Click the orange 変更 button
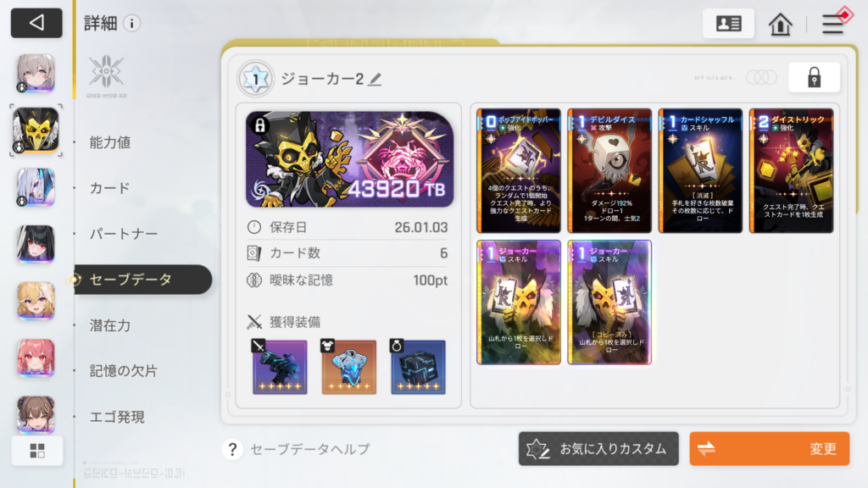The height and width of the screenshot is (488, 868). click(x=770, y=449)
